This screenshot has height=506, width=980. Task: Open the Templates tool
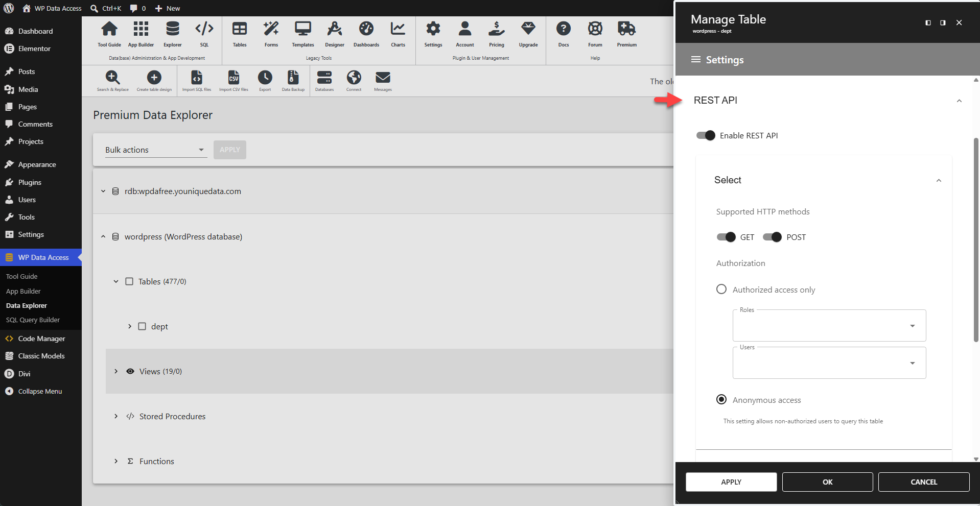coord(303,34)
